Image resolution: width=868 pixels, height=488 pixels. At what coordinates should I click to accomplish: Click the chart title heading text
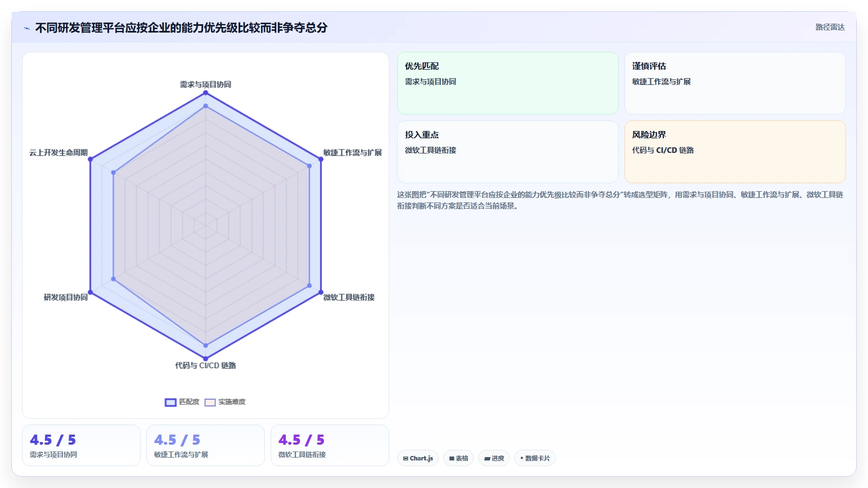pyautogui.click(x=181, y=28)
